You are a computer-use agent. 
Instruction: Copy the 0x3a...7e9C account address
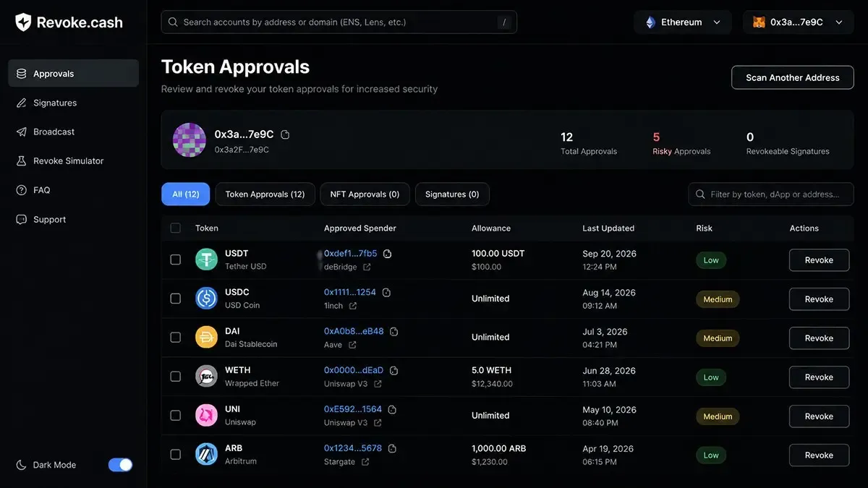(x=285, y=134)
